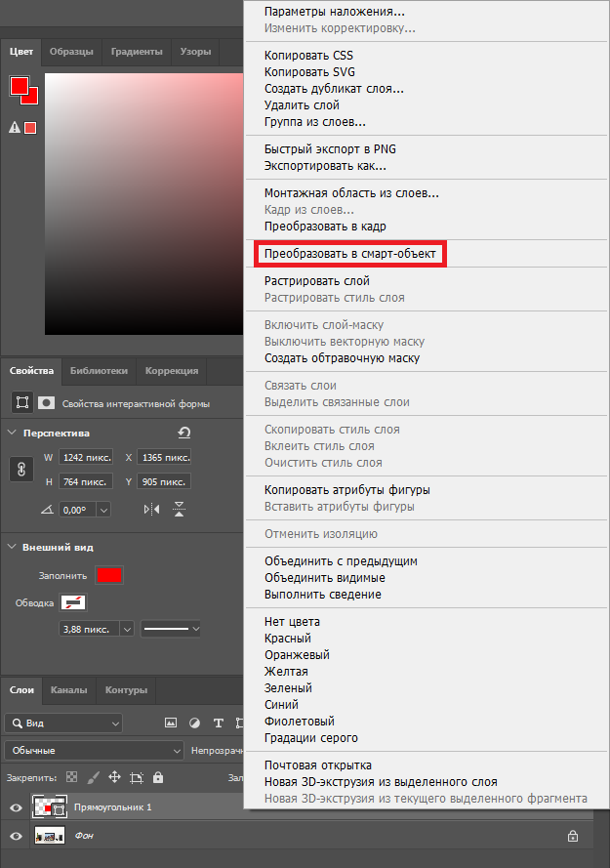Select Копировать CSS menu item
The image size is (610, 868).
click(x=308, y=56)
